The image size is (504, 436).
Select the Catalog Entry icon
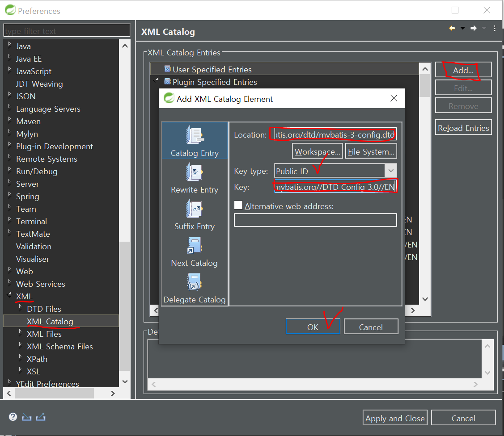[x=195, y=135]
